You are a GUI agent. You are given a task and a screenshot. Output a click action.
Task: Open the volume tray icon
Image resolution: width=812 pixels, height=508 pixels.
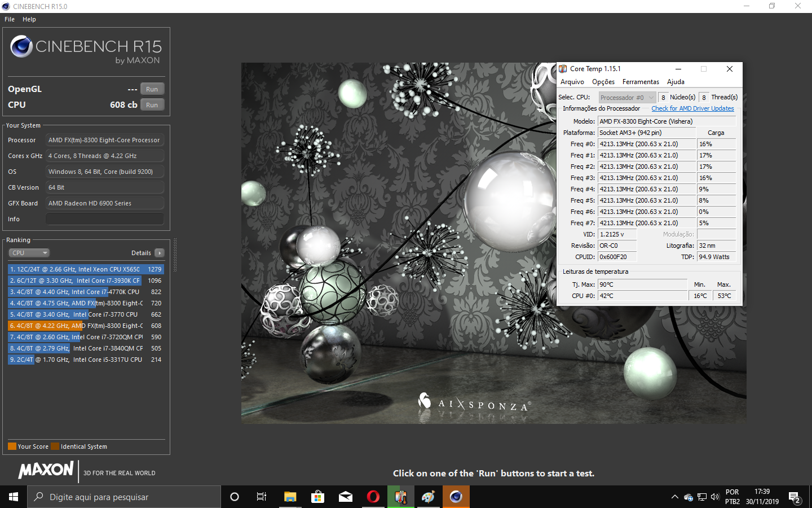[x=715, y=497]
